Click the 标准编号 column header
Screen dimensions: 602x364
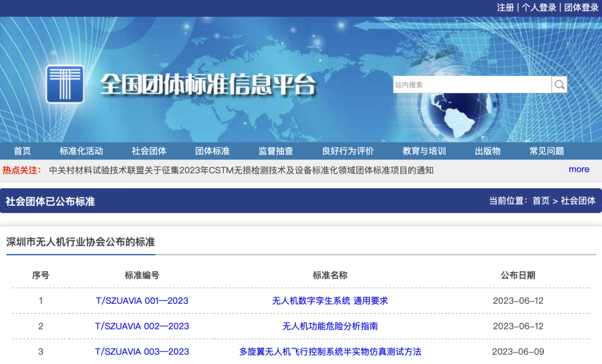pos(142,275)
